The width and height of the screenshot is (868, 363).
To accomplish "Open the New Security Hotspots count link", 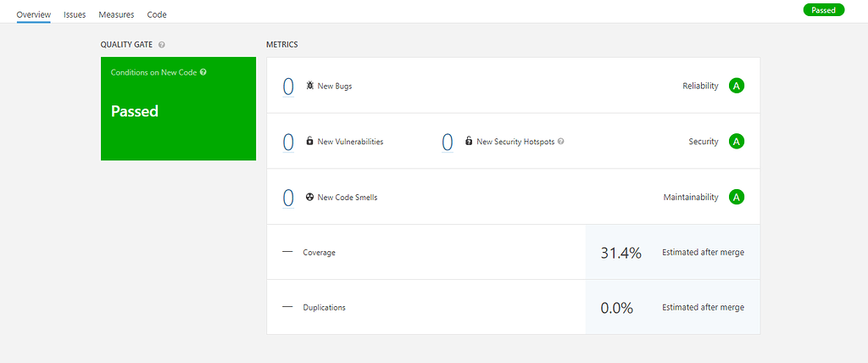I will click(447, 142).
